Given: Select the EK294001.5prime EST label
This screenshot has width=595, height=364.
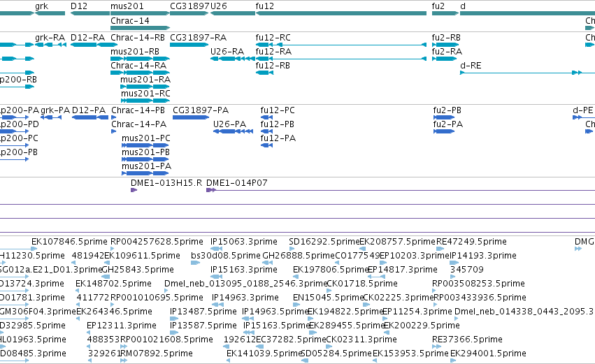Looking at the screenshot, I should click(488, 354).
